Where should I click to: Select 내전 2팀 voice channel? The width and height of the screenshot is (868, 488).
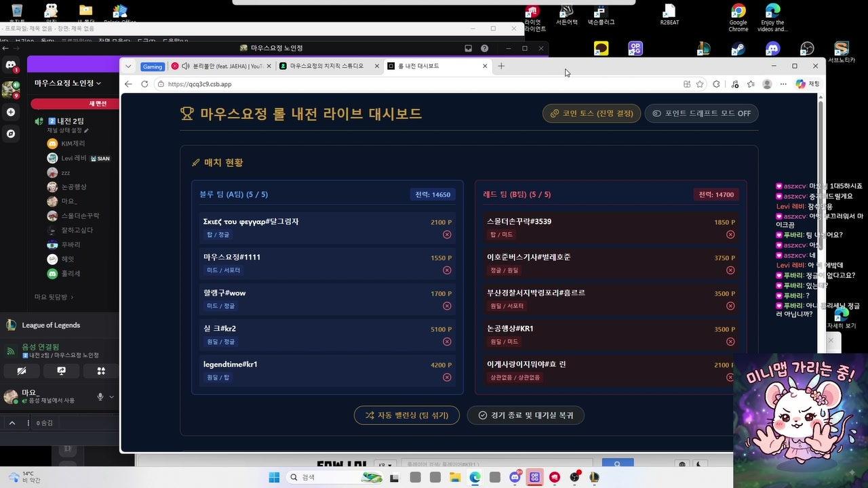(x=66, y=121)
